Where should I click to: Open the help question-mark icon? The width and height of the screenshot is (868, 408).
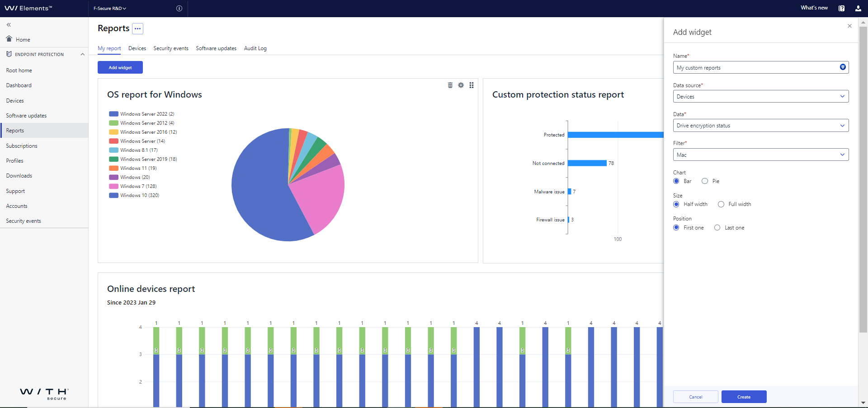841,8
